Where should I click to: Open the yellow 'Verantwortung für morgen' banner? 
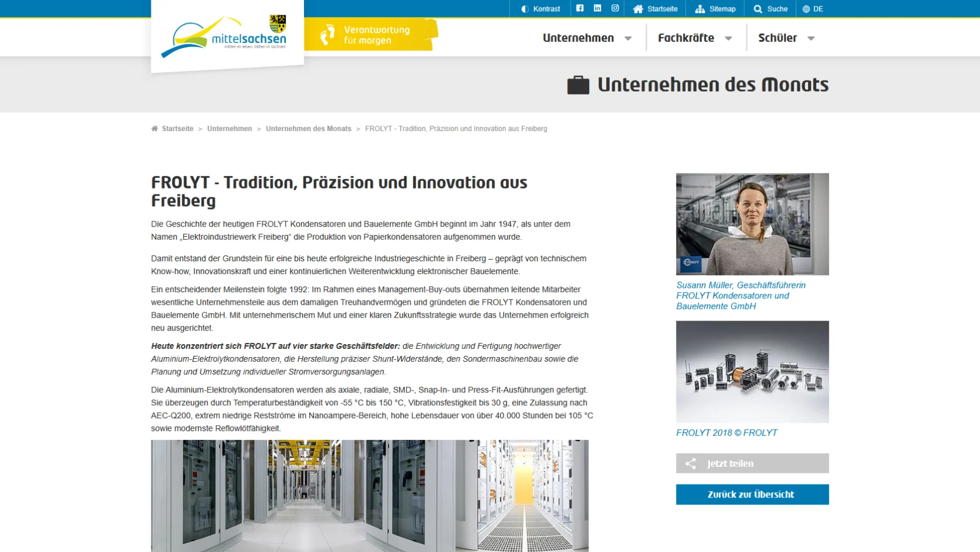tap(371, 35)
